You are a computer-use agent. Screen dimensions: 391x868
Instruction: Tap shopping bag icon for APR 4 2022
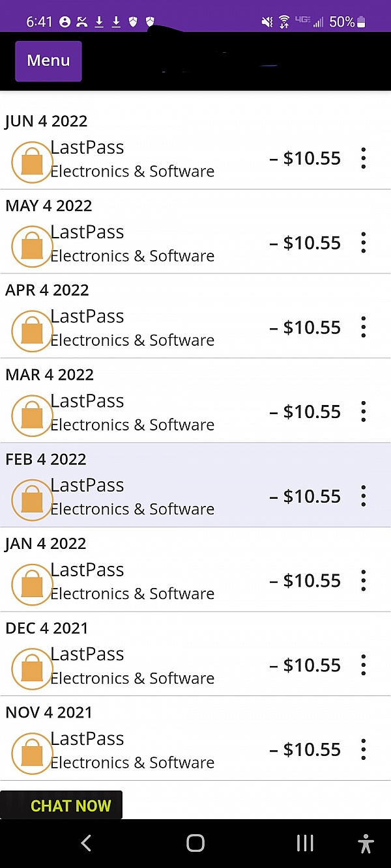[32, 331]
